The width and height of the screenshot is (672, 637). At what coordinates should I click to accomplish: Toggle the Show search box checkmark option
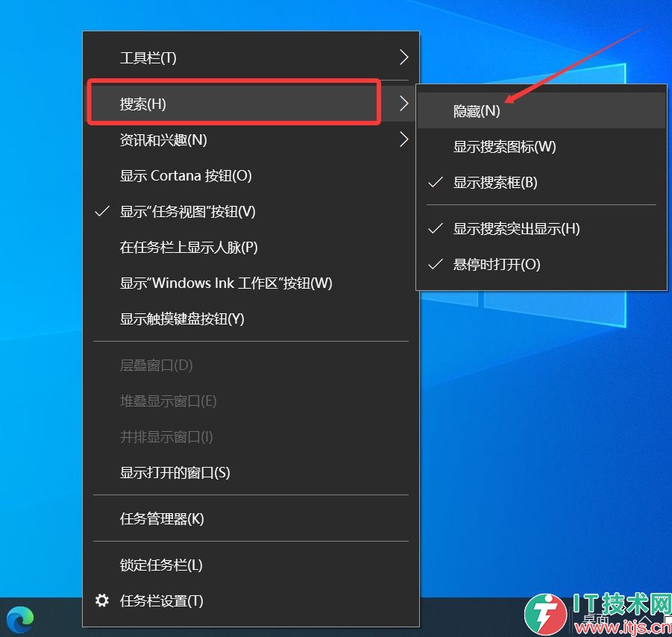(494, 183)
